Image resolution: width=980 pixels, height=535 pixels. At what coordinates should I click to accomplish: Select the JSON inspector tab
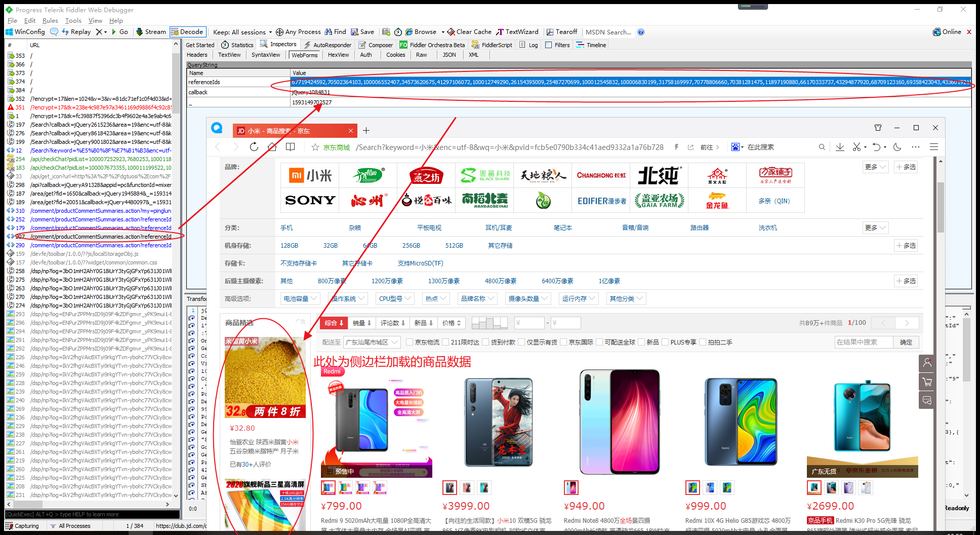449,55
